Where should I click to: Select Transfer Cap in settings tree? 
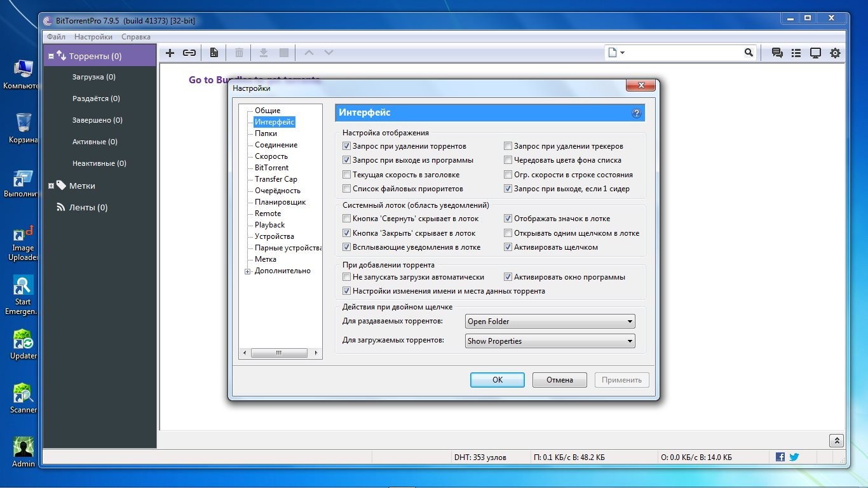point(276,179)
